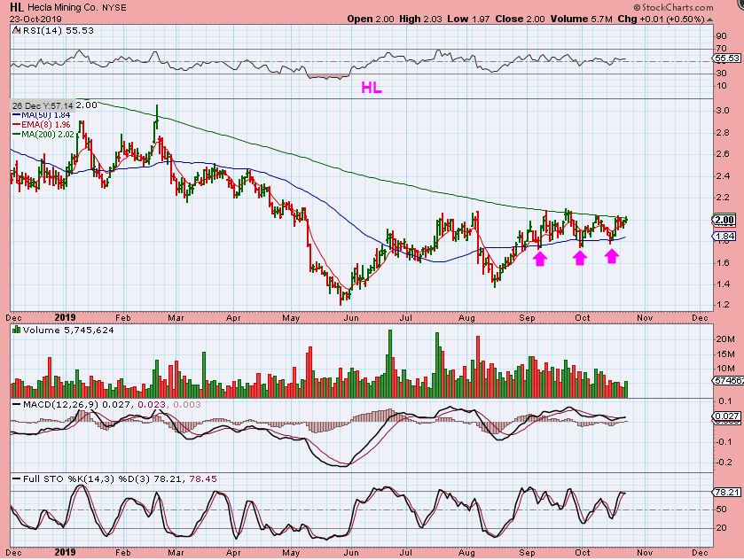Click the Aug label on price date axis
This screenshot has width=744, height=560.
pos(467,318)
